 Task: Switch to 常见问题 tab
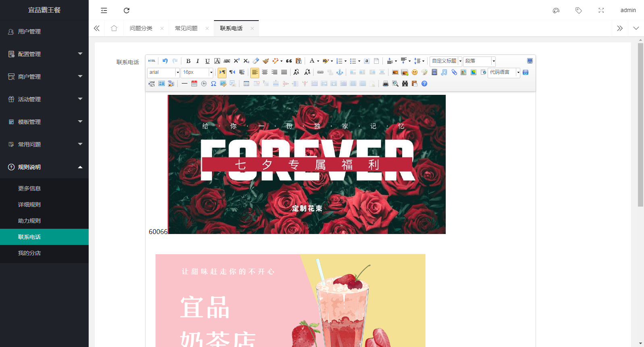point(186,28)
